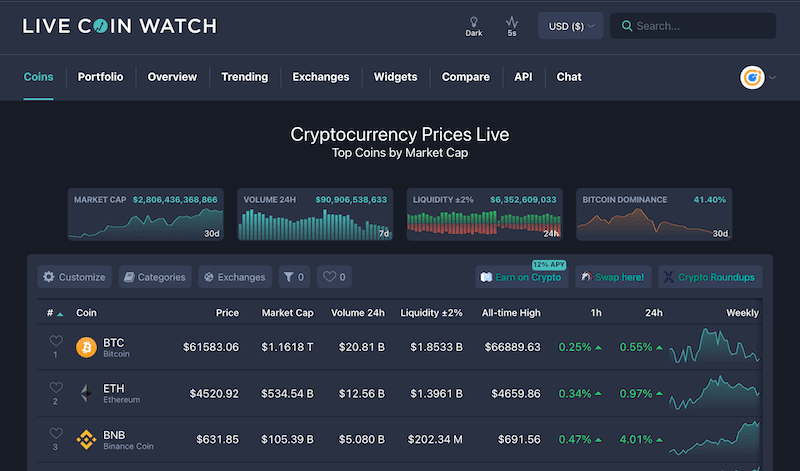Open the Chat tab
The height and width of the screenshot is (471, 800).
(569, 77)
